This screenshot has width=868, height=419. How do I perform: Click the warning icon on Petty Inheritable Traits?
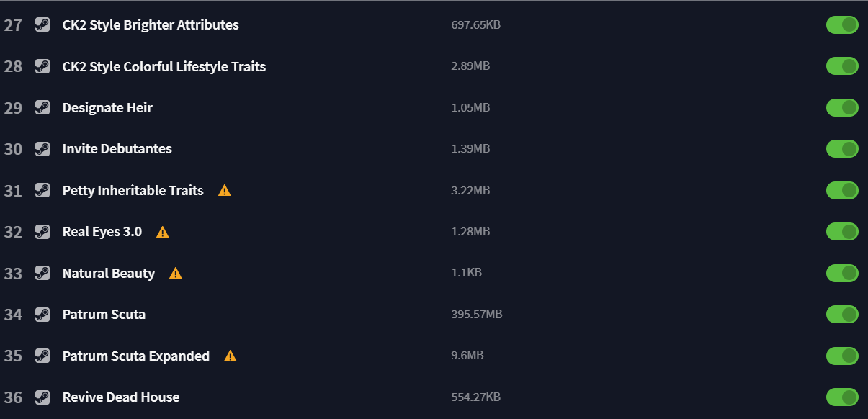(x=225, y=190)
